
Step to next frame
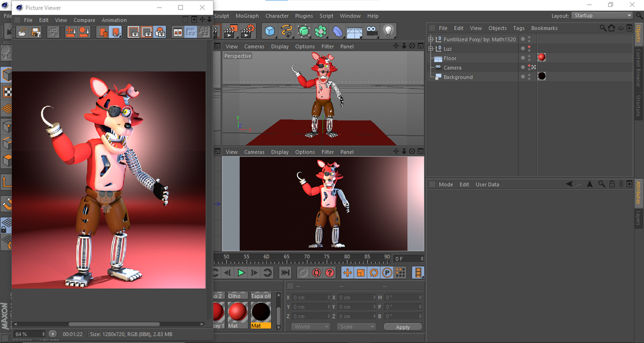click(254, 273)
